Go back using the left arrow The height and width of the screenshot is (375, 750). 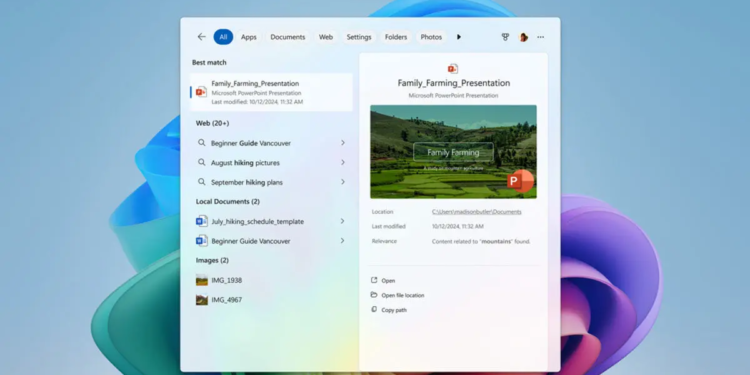[x=201, y=37]
